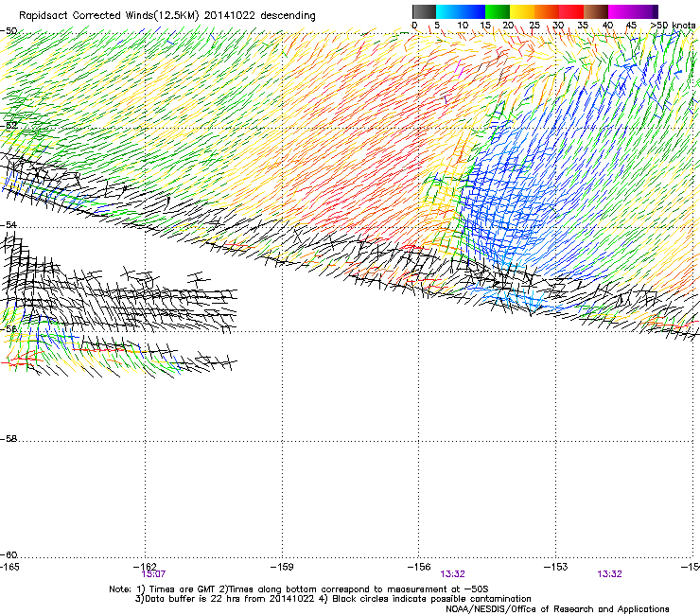Click the '-162' longitude axis label

(146, 567)
